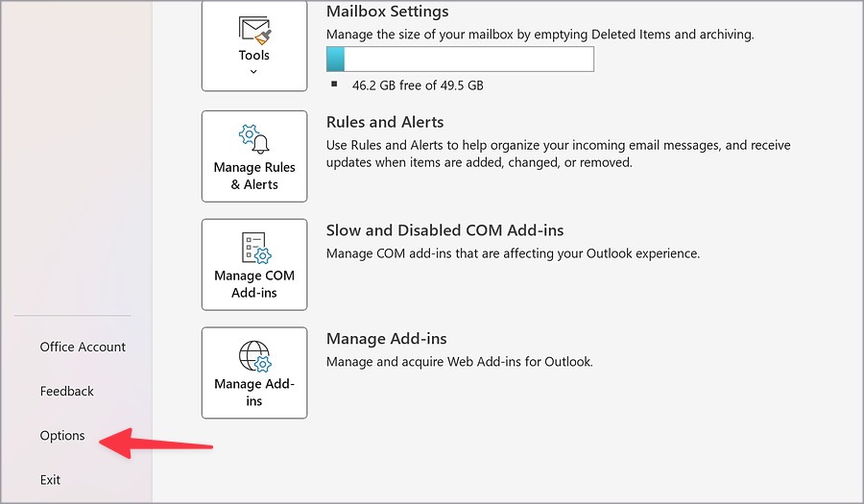
Task: Click the Slow and Disabled COM Add-ins heading
Action: (444, 230)
